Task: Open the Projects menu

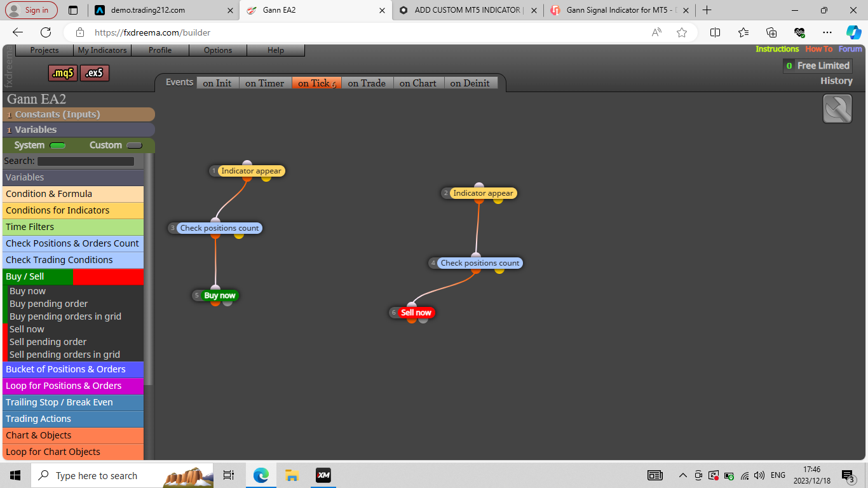Action: click(x=44, y=50)
